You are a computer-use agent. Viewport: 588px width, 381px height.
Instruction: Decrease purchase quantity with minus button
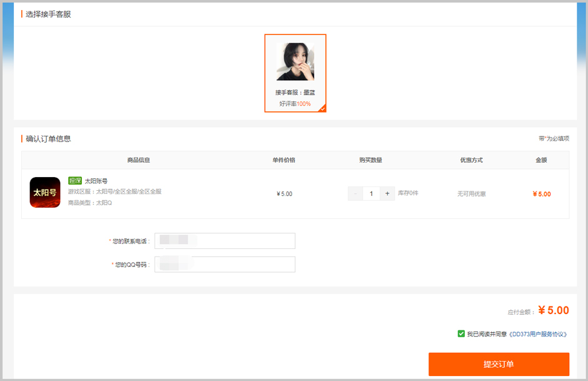355,193
